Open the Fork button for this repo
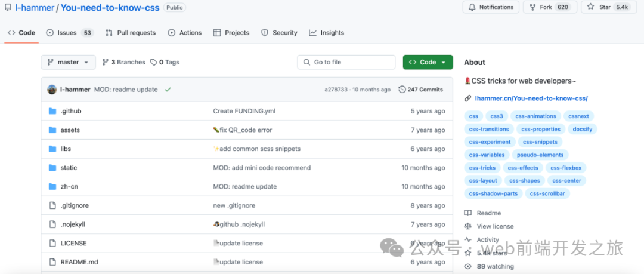The image size is (644, 274). tap(547, 7)
